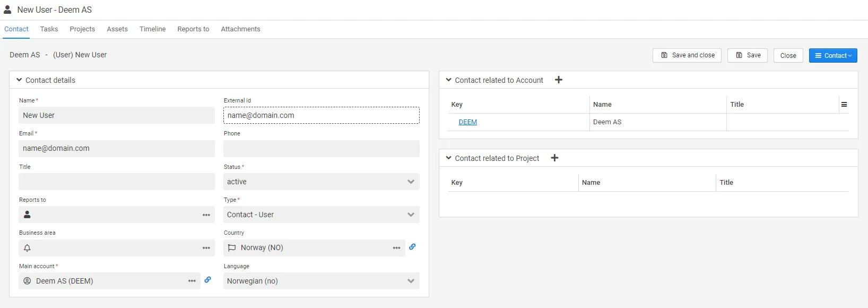The width and height of the screenshot is (868, 308).
Task: Click plus icon beside Contact related to Project
Action: [x=554, y=158]
